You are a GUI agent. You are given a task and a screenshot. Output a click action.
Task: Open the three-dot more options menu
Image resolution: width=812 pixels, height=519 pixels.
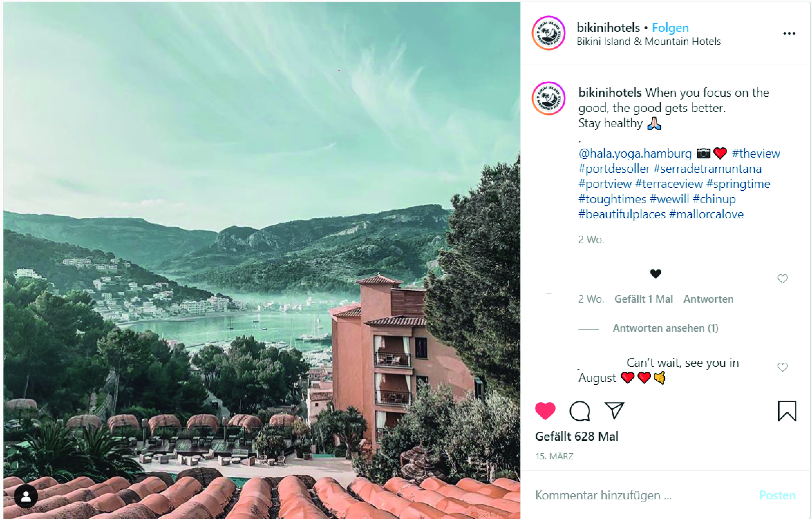[x=789, y=33]
